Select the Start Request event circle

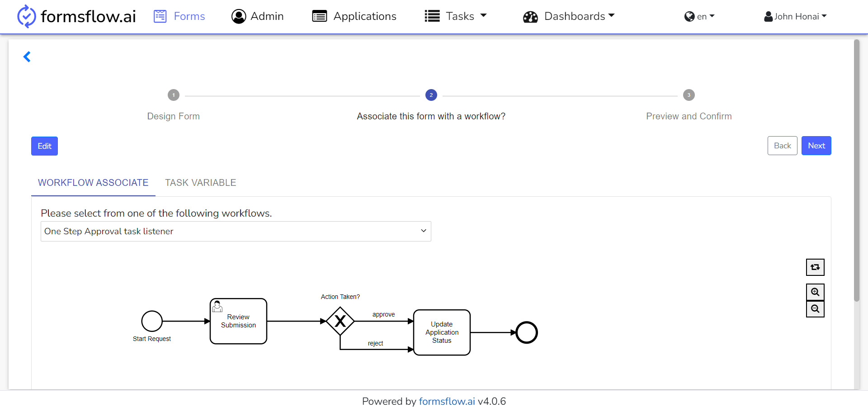pos(152,321)
